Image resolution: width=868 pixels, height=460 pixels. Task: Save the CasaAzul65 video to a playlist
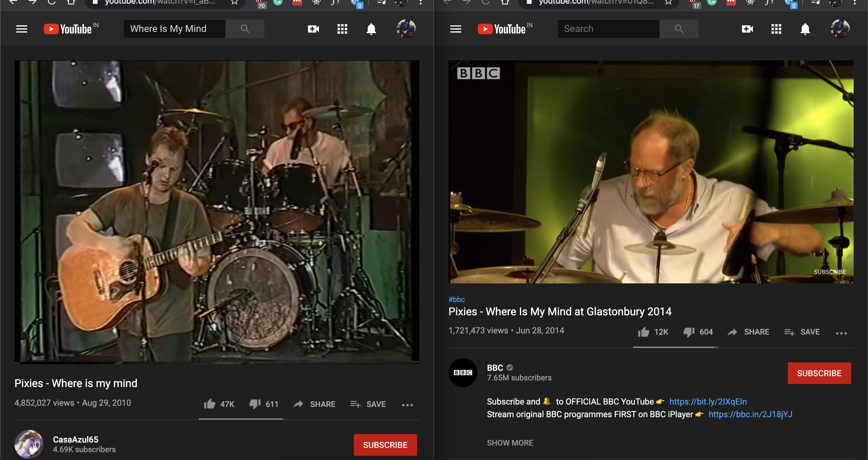click(368, 404)
